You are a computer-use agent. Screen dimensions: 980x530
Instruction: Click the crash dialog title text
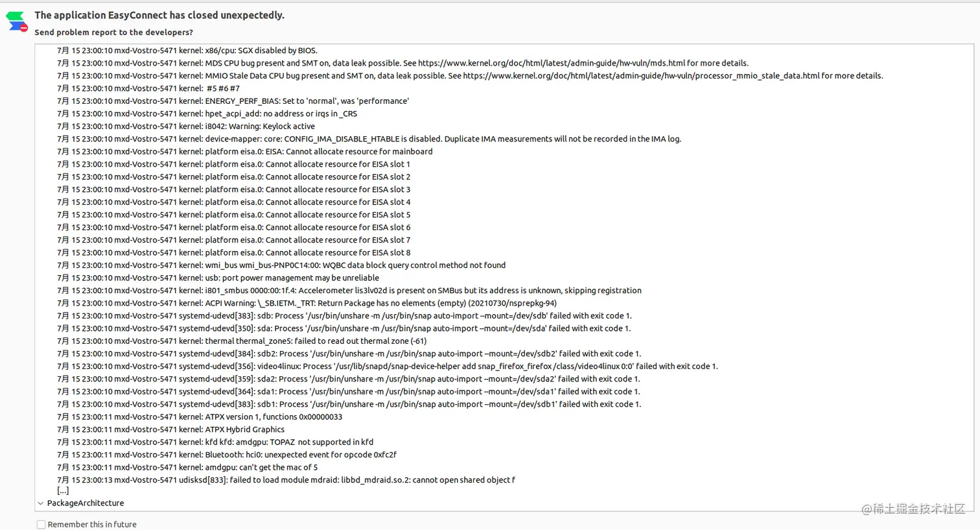pyautogui.click(x=159, y=15)
